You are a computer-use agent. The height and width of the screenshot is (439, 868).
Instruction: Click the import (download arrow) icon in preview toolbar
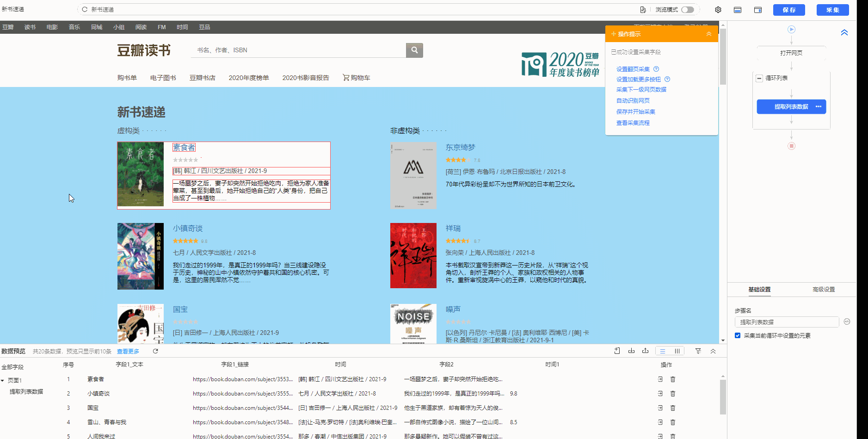click(631, 351)
